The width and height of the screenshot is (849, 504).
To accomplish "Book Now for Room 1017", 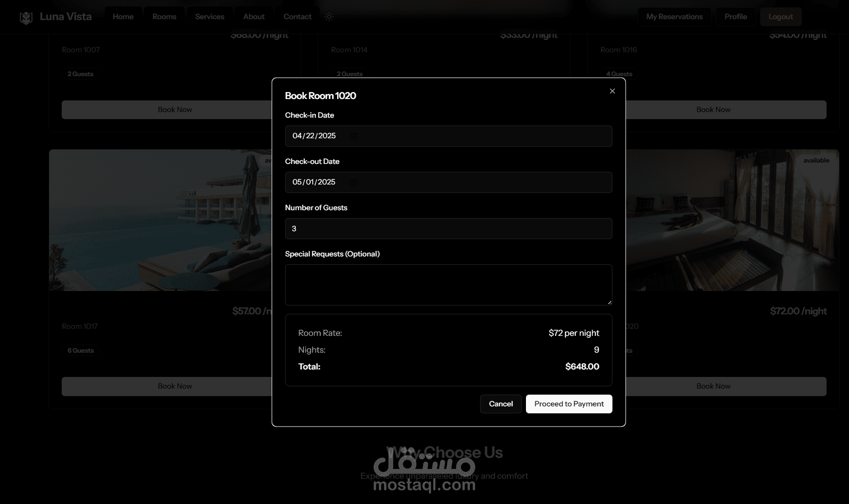I will (x=167, y=386).
